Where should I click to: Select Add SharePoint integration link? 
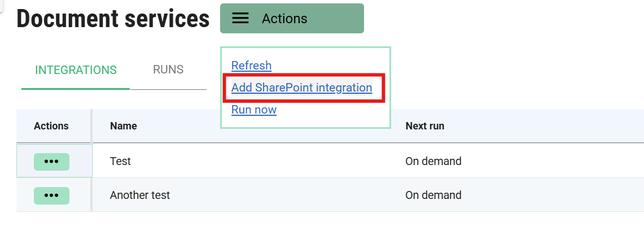coord(301,88)
